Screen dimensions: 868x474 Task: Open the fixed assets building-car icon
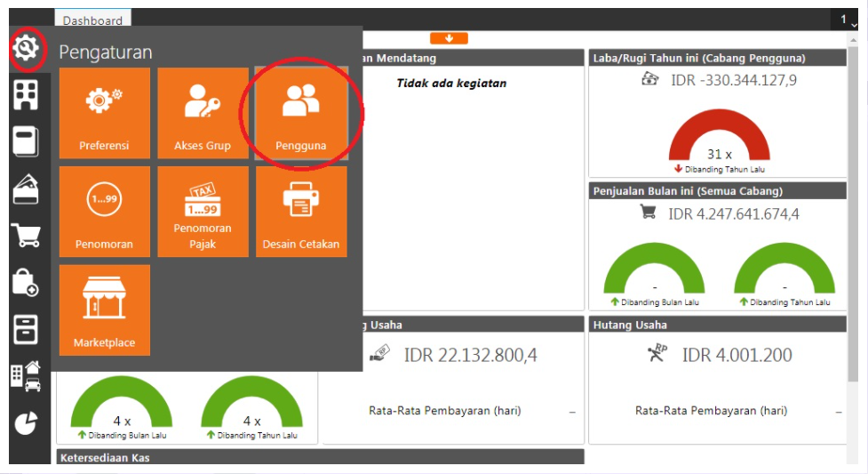[x=26, y=376]
